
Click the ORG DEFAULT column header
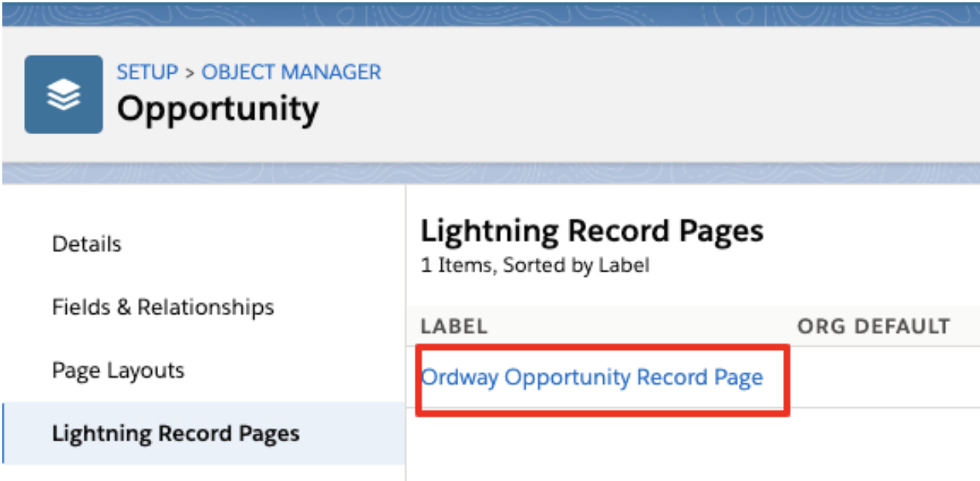(x=874, y=327)
